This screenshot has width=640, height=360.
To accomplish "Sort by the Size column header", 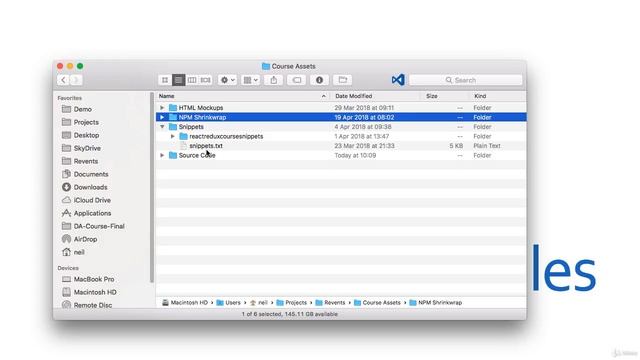I will tap(444, 96).
